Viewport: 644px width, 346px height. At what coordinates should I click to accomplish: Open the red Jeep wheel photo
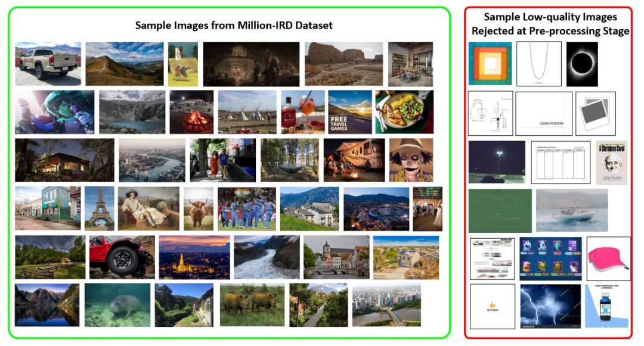point(122,257)
